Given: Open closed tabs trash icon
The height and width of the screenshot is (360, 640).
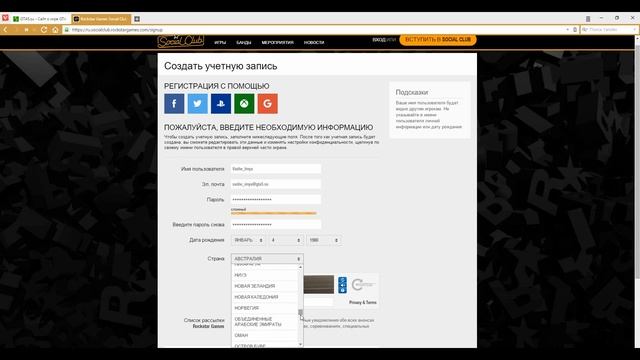Looking at the screenshot, I should 588,19.
